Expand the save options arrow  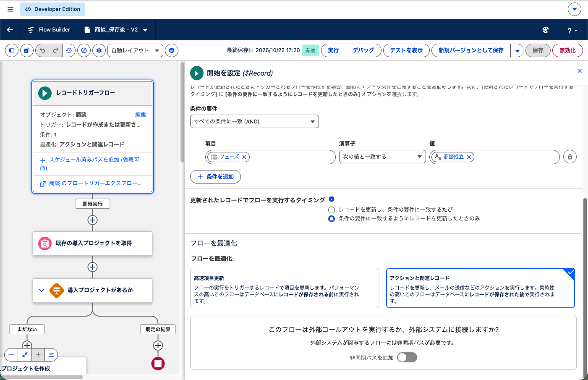(x=517, y=50)
